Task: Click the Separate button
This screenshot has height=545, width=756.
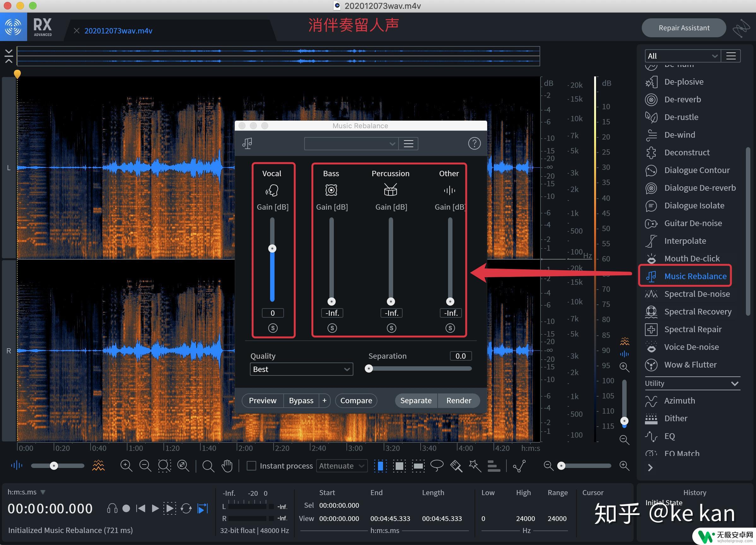Action: click(416, 400)
